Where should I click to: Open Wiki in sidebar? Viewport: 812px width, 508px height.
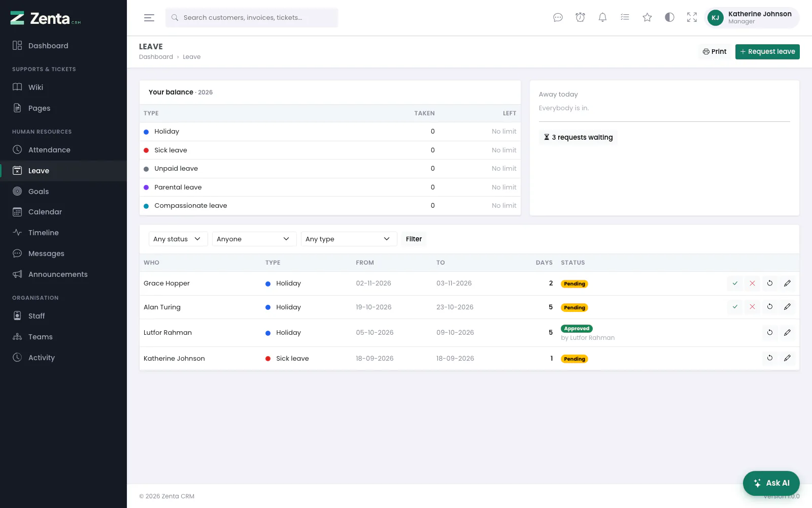pyautogui.click(x=63, y=87)
